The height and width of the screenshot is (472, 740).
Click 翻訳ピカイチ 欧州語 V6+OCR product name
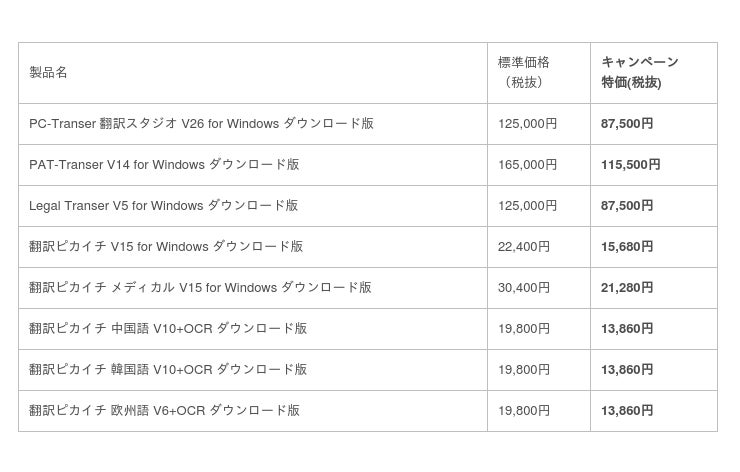tap(164, 411)
